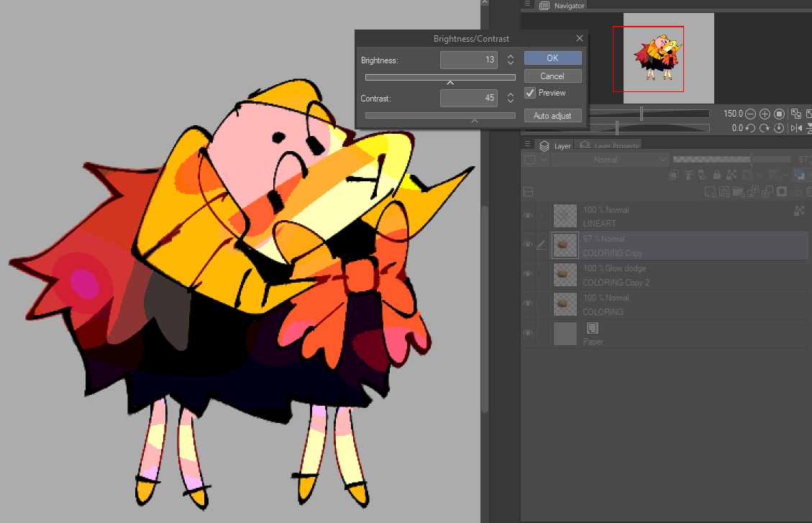Click the Brightness slider track

pyautogui.click(x=440, y=77)
